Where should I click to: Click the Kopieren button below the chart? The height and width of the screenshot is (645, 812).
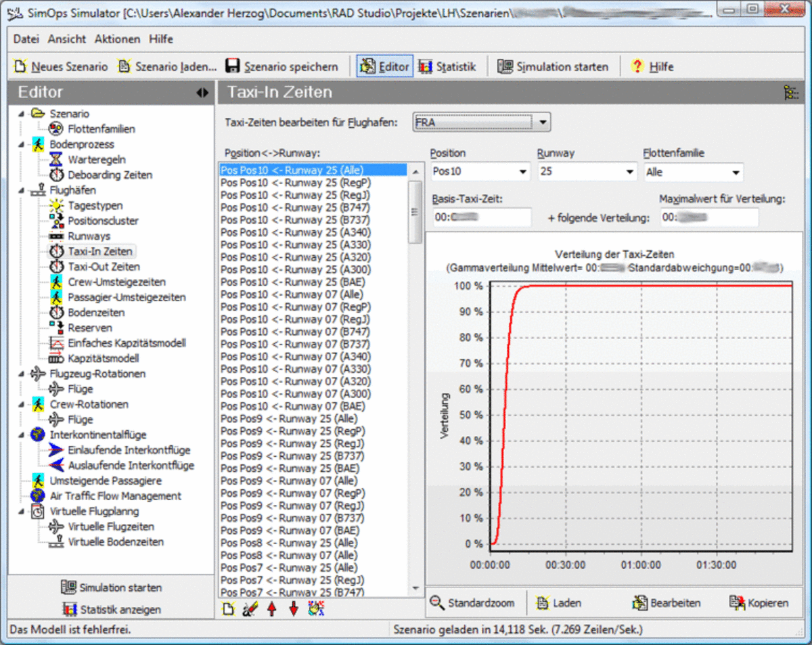pos(759,602)
